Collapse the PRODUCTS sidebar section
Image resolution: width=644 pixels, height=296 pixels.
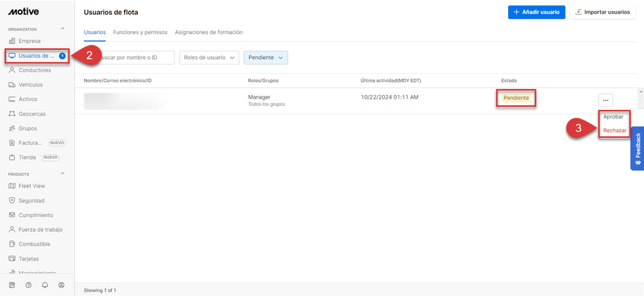point(63,174)
